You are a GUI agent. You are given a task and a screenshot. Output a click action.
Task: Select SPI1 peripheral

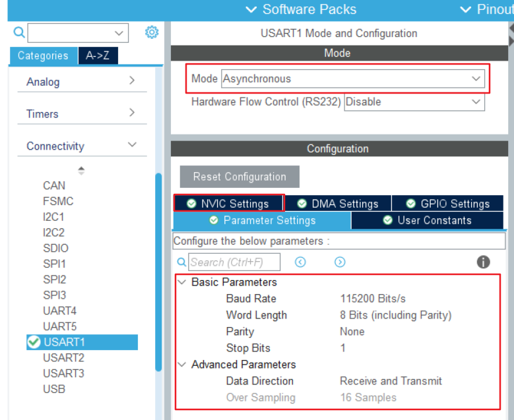(54, 264)
